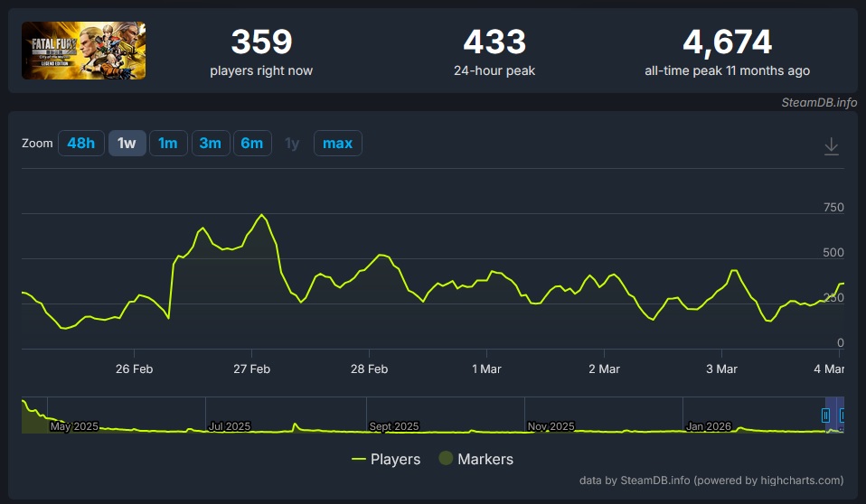Click Jan 2026 in the navigator
The image size is (866, 504).
[708, 426]
